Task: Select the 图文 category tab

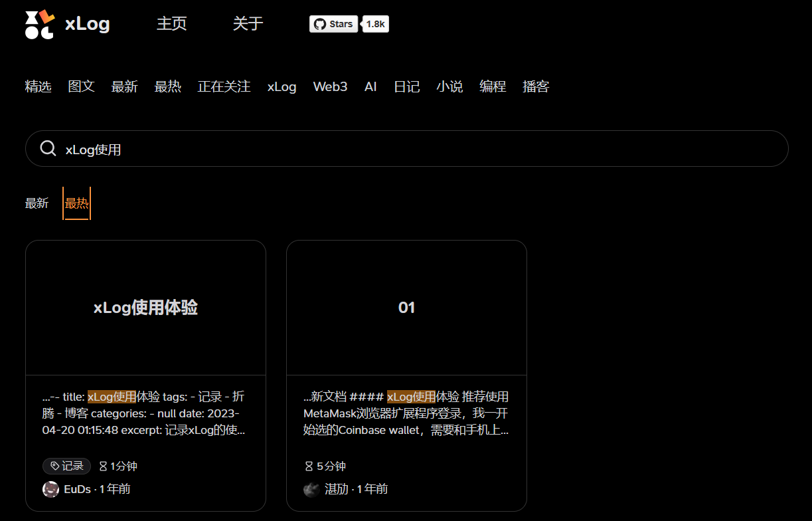Action: click(82, 86)
